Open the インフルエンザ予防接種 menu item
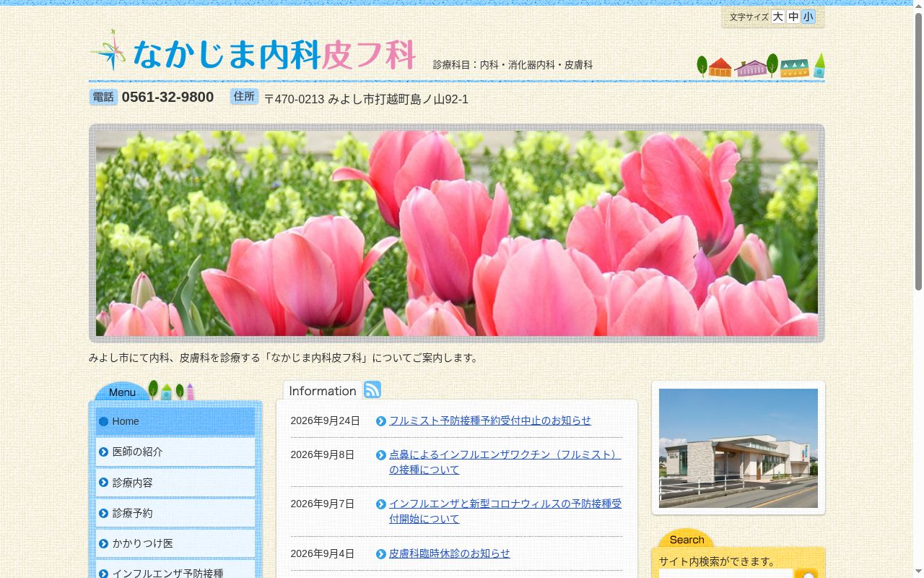Image resolution: width=924 pixels, height=578 pixels. coord(175,571)
